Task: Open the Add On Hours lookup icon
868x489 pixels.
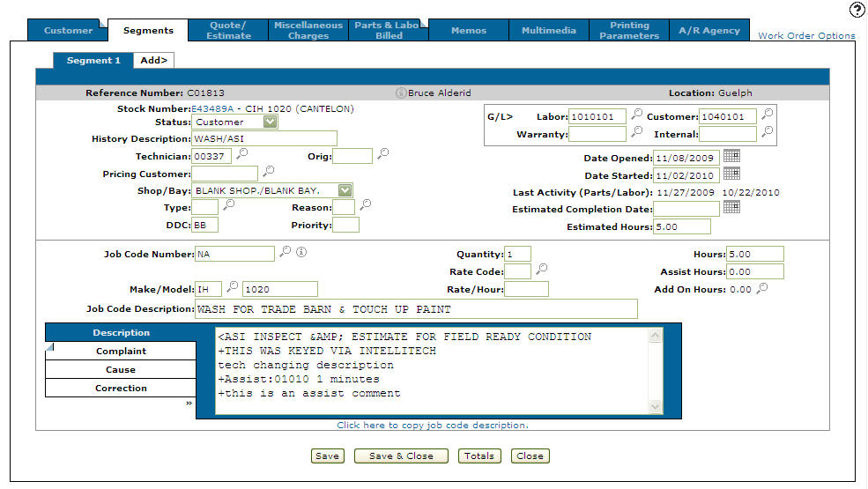Action: [762, 288]
